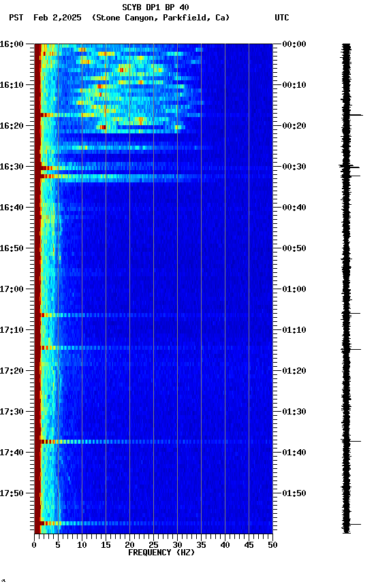Click the UTC time label "00:10"
376x588 pixels.
click(294, 85)
